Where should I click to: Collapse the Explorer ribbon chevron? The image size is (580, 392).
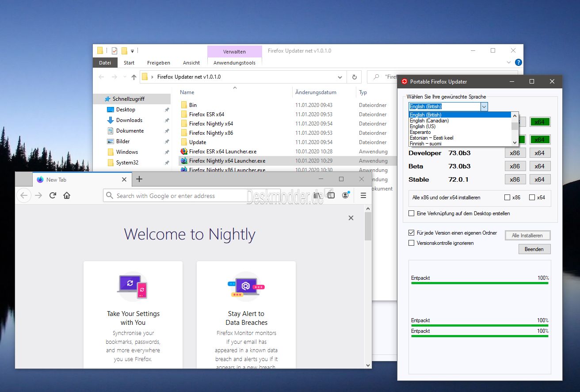coord(508,62)
